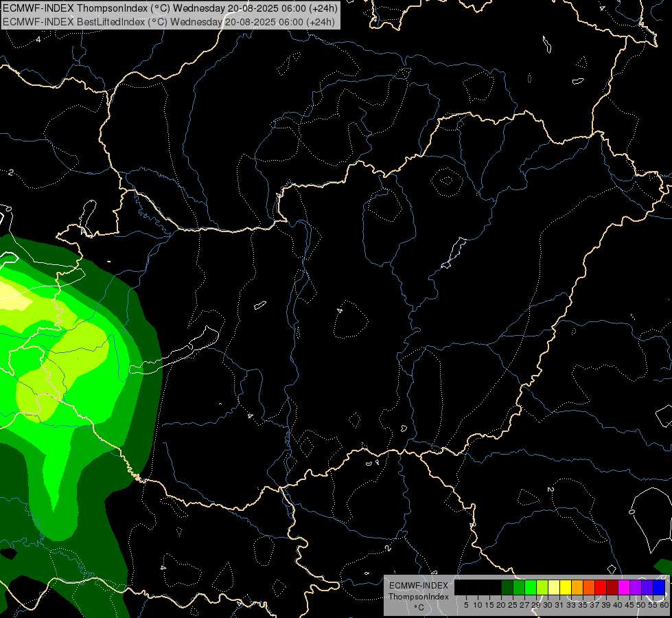This screenshot has height=618, width=672.
Task: Select the bright green legend swatch (27–29)
Action: [x=531, y=587]
